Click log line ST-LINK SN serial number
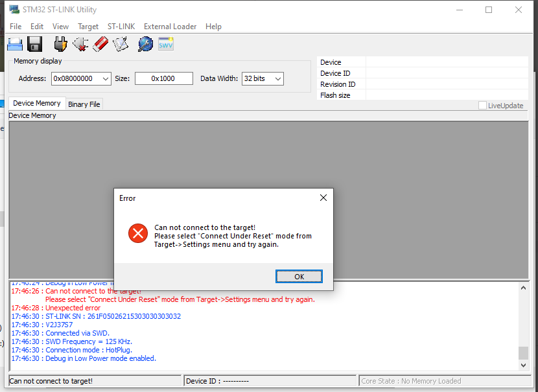Image resolution: width=538 pixels, height=392 pixels. coord(96,316)
